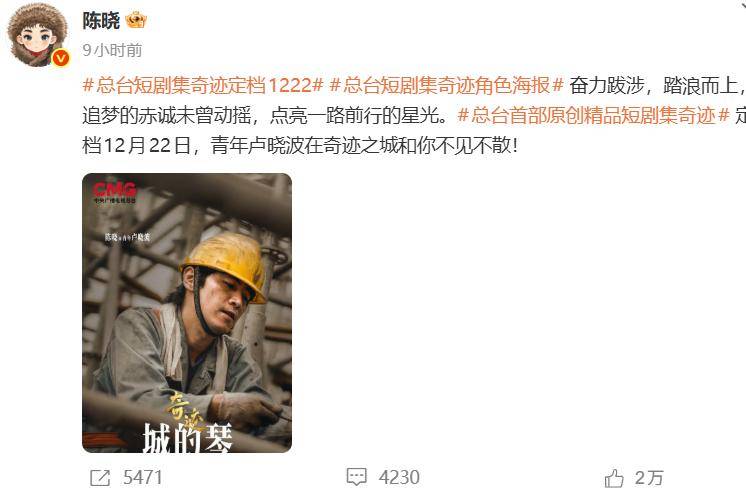Toggle the thumbs-up like icon
The width and height of the screenshot is (746, 490).
(x=614, y=478)
